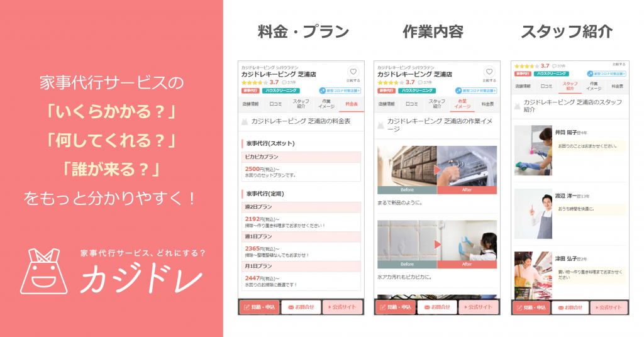Select the 店舗情報 tab in 作業イメージ screen
The width and height of the screenshot is (644, 337).
click(386, 104)
